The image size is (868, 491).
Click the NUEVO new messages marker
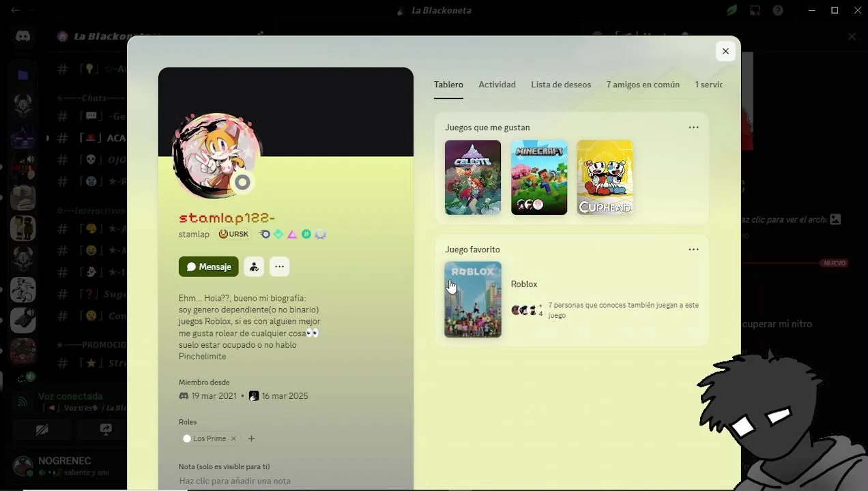pos(835,263)
